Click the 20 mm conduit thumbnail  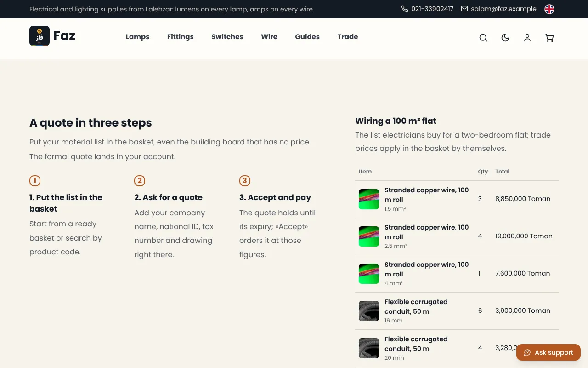tap(369, 348)
